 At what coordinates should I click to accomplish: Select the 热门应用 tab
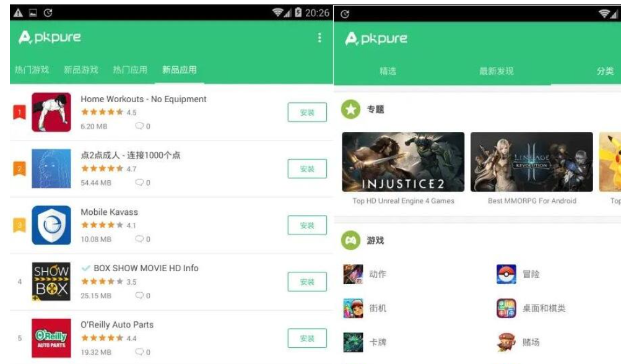(130, 70)
